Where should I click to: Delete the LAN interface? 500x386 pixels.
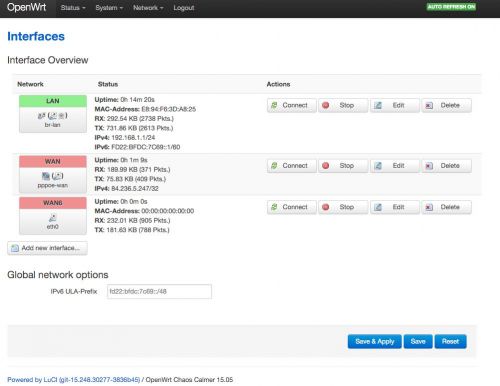446,105
